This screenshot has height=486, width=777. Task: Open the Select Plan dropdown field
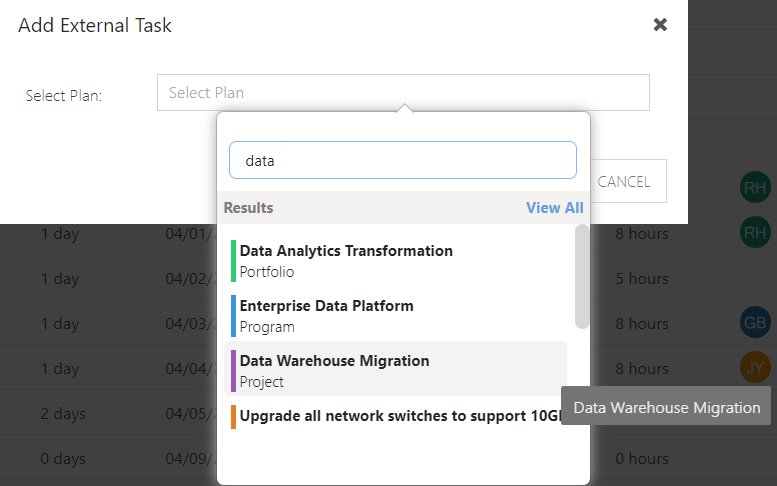pos(403,93)
